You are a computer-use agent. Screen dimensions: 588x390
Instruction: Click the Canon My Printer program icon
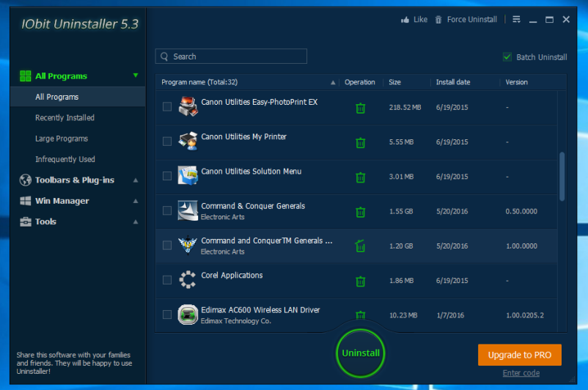[x=188, y=141]
